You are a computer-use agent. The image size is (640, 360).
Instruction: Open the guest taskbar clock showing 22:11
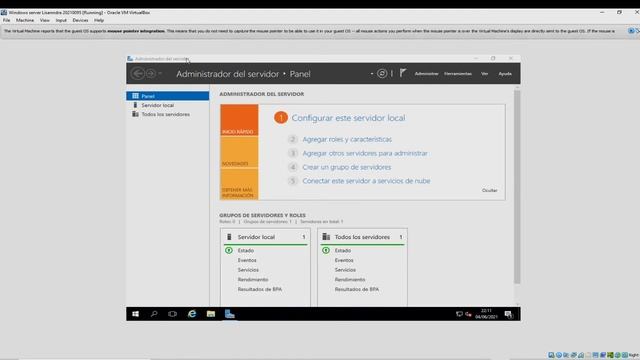pos(486,314)
